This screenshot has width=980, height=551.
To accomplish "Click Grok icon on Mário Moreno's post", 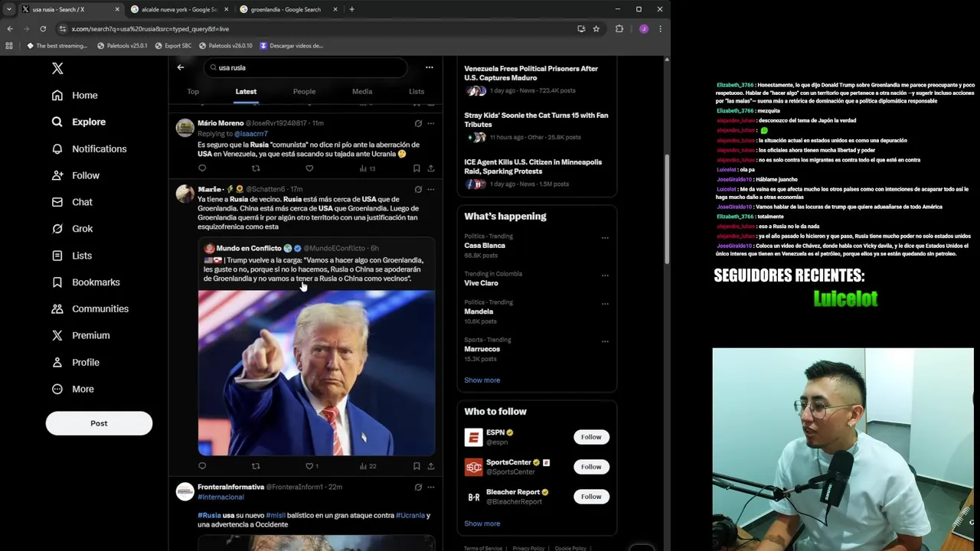I will coord(418,123).
